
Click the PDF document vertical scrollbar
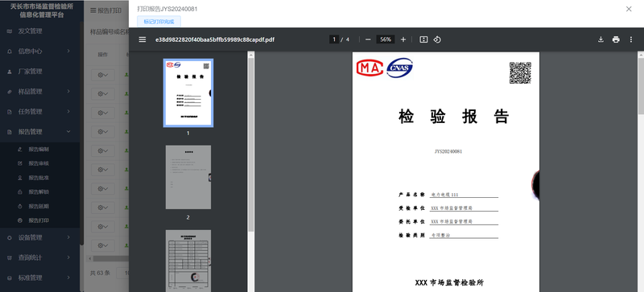(x=641, y=171)
